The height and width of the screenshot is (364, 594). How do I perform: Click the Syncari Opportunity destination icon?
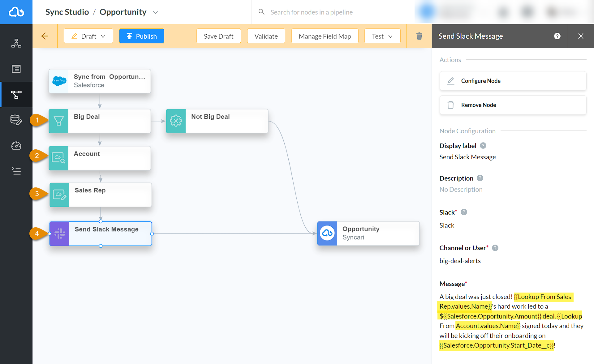[x=327, y=233]
